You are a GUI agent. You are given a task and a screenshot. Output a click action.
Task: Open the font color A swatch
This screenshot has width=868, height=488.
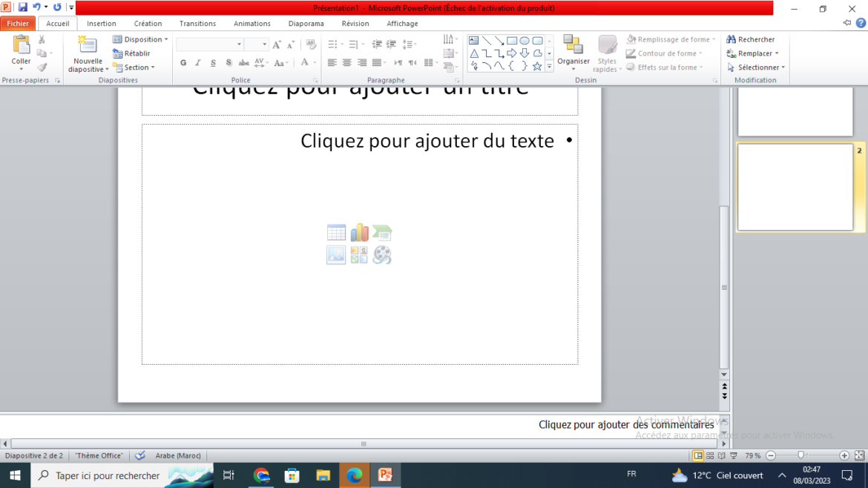[x=304, y=63]
